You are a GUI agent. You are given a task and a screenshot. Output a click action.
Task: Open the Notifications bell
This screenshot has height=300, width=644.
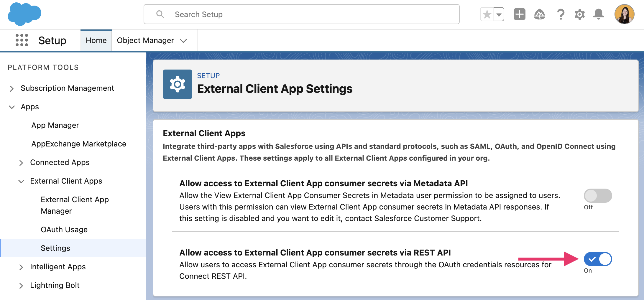pos(598,14)
